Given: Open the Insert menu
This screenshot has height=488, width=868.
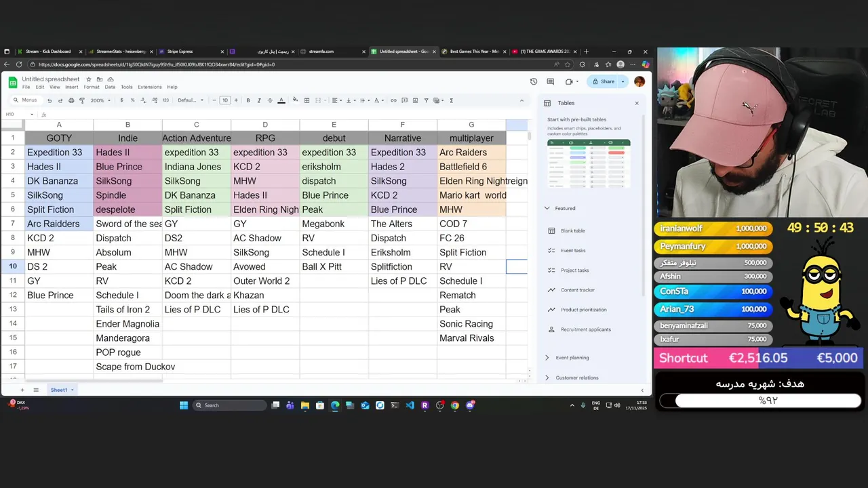Looking at the screenshot, I should 71,87.
